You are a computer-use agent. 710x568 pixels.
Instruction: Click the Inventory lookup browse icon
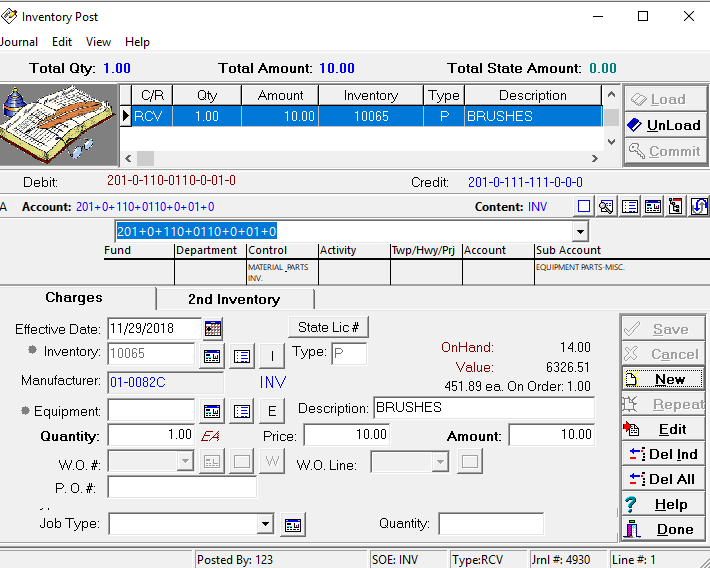click(213, 355)
